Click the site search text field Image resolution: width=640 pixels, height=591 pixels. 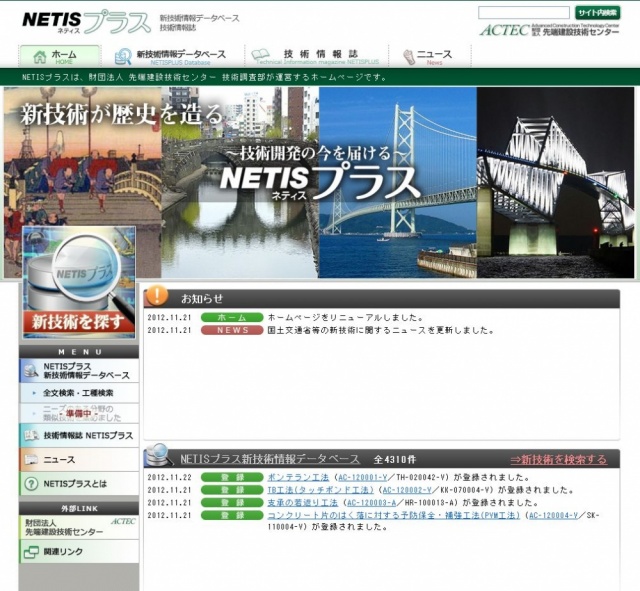[x=523, y=12]
